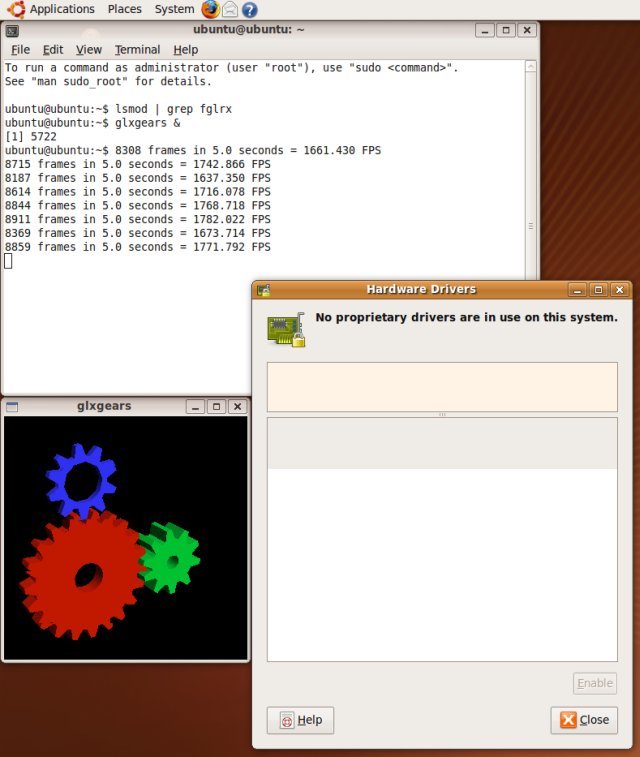Close the glxgears window
This screenshot has height=757, width=640.
(x=237, y=407)
